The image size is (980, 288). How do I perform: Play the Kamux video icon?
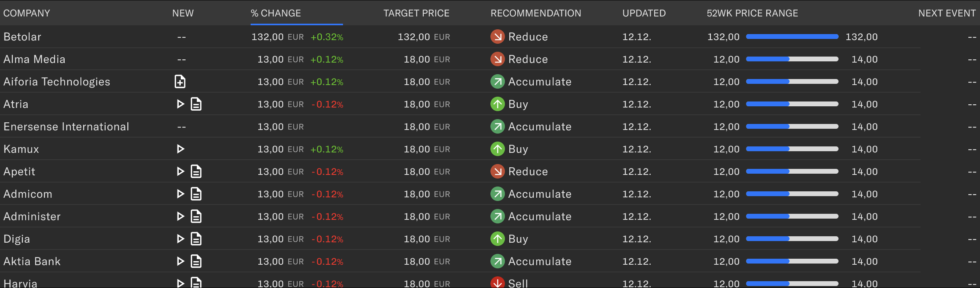[180, 149]
